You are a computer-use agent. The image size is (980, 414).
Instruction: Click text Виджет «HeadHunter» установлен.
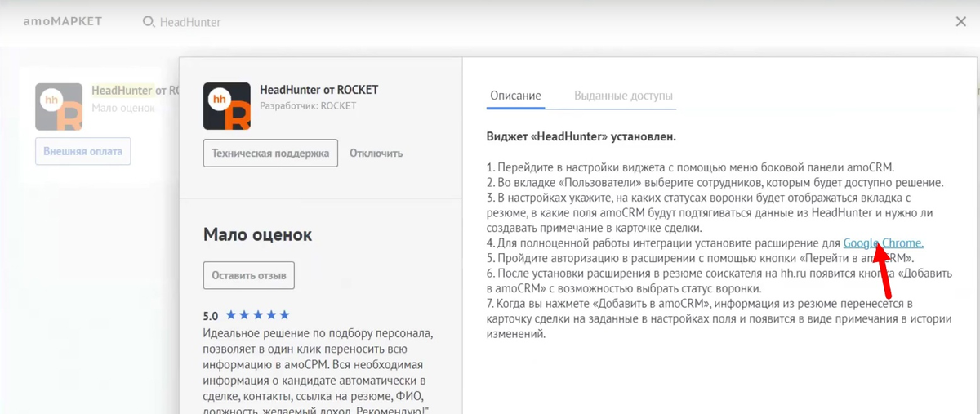(x=581, y=136)
